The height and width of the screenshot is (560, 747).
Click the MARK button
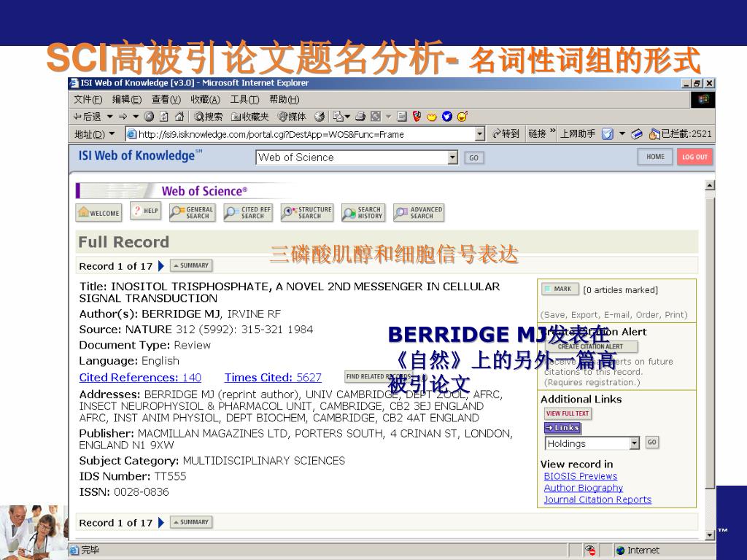pyautogui.click(x=560, y=289)
